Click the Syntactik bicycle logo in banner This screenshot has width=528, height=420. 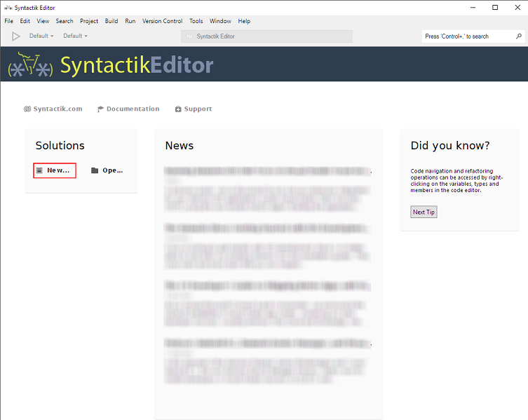[29, 65]
